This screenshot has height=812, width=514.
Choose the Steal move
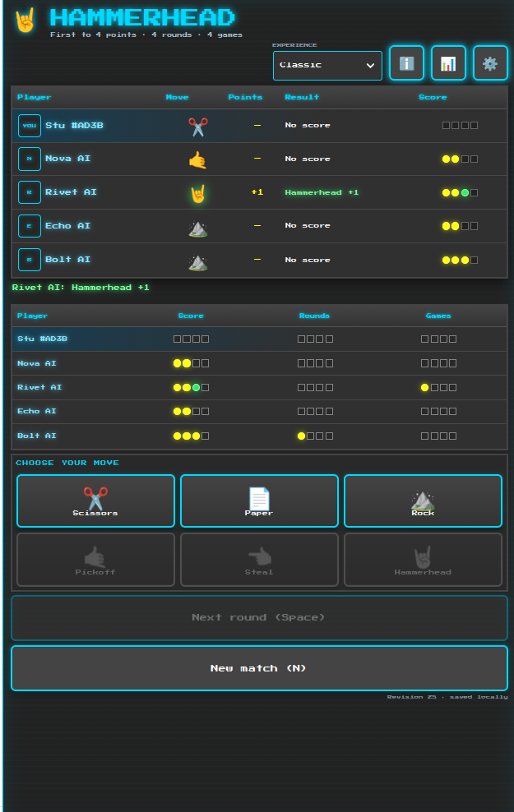(259, 560)
